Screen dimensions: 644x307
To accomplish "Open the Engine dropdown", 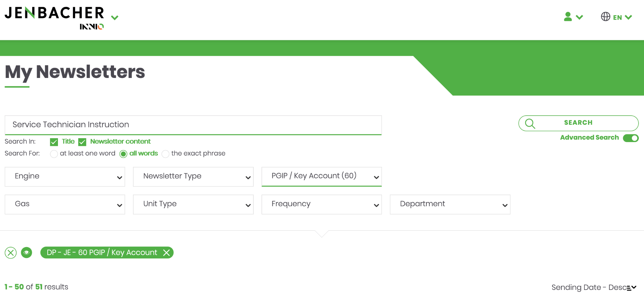I will click(x=65, y=177).
